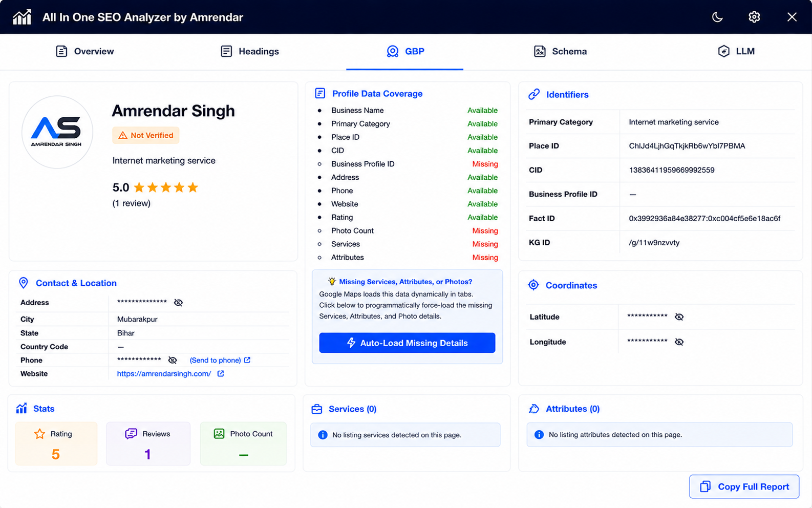Image resolution: width=812 pixels, height=508 pixels.
Task: Click the Photo Count Missing status
Action: pyautogui.click(x=485, y=231)
